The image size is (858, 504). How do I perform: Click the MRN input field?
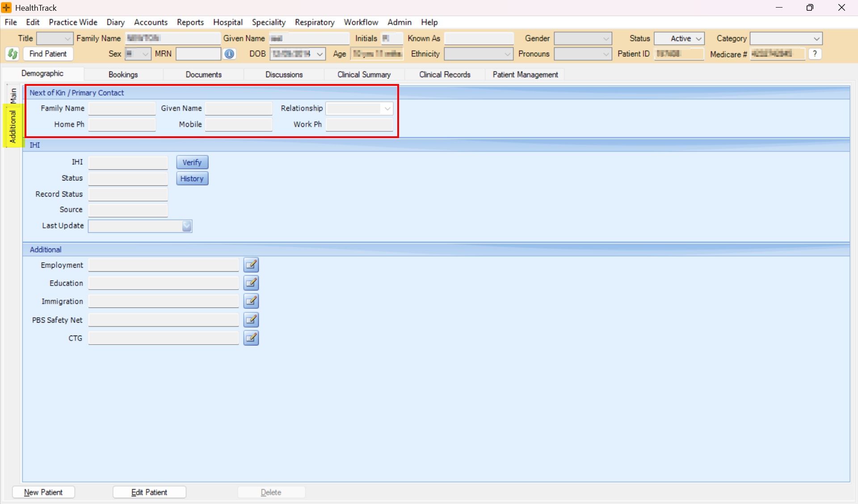pos(198,54)
